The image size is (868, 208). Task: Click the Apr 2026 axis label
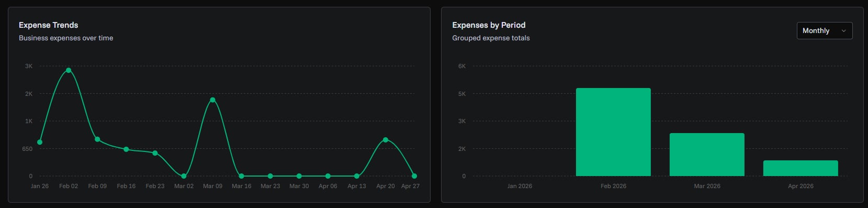pyautogui.click(x=801, y=186)
